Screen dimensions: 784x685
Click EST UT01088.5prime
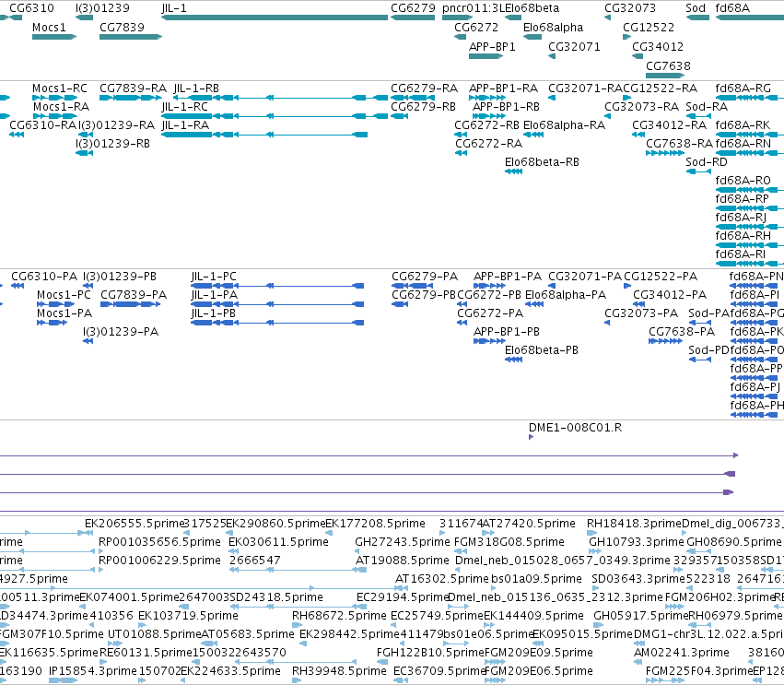(x=155, y=634)
